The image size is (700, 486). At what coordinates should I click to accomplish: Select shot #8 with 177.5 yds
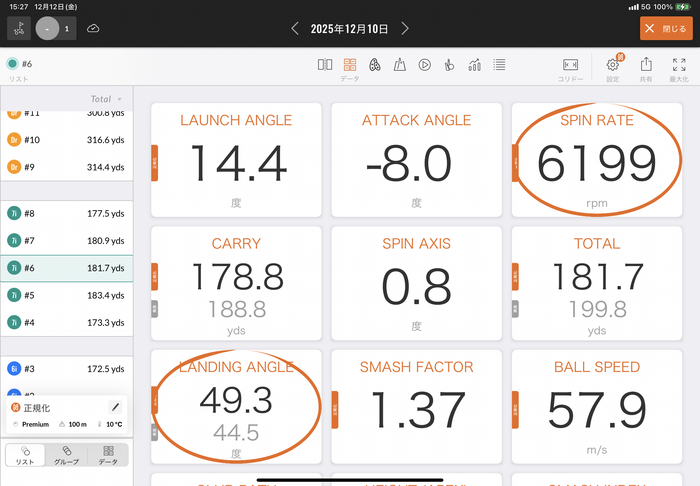66,214
